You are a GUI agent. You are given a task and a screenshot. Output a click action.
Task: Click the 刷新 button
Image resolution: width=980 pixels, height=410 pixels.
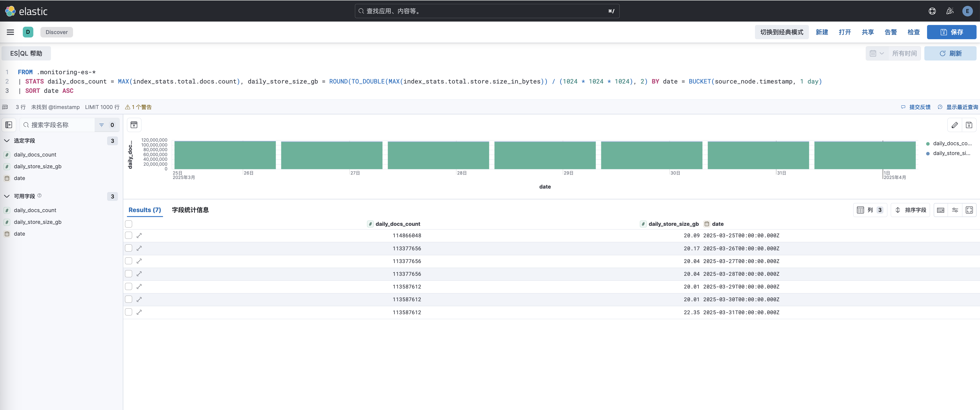coord(950,54)
